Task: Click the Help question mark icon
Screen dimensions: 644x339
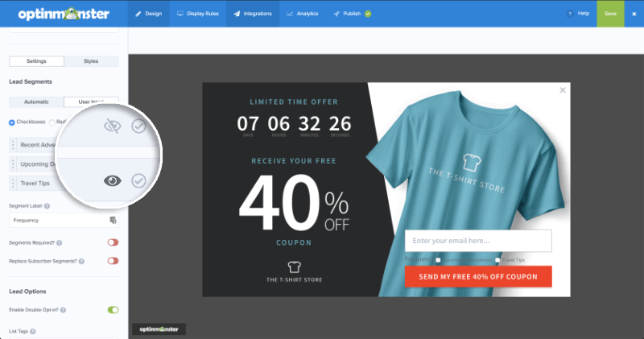Action: click(x=569, y=14)
